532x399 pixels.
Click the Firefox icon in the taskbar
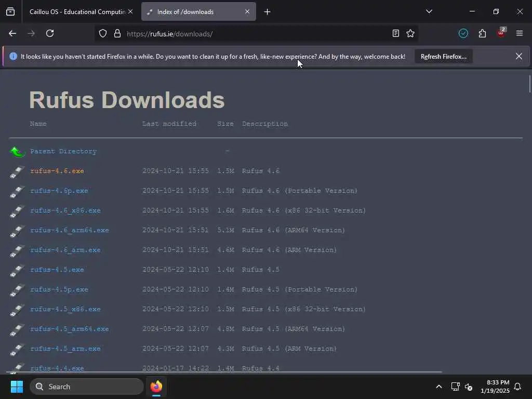click(x=156, y=387)
